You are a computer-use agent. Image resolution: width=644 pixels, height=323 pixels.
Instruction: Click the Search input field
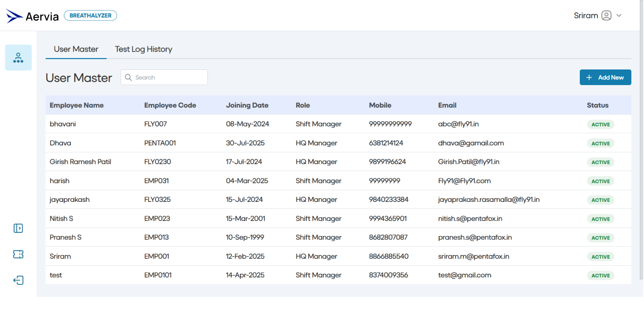pyautogui.click(x=169, y=77)
